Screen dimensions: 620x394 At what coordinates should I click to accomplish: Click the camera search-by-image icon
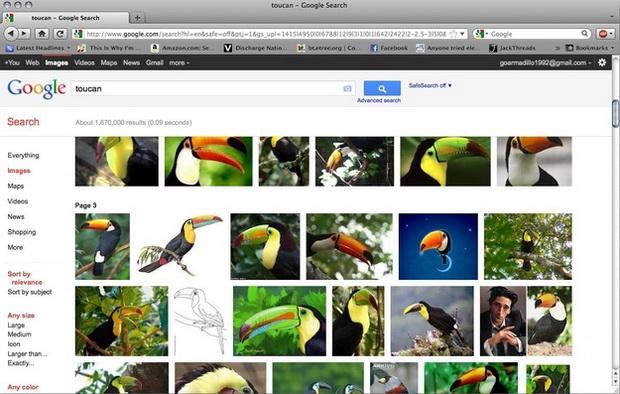point(347,88)
